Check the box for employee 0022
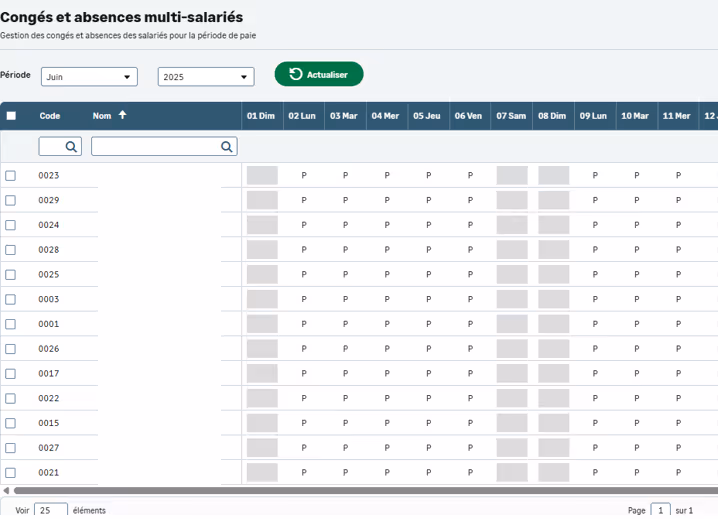The image size is (718, 519). [11, 398]
